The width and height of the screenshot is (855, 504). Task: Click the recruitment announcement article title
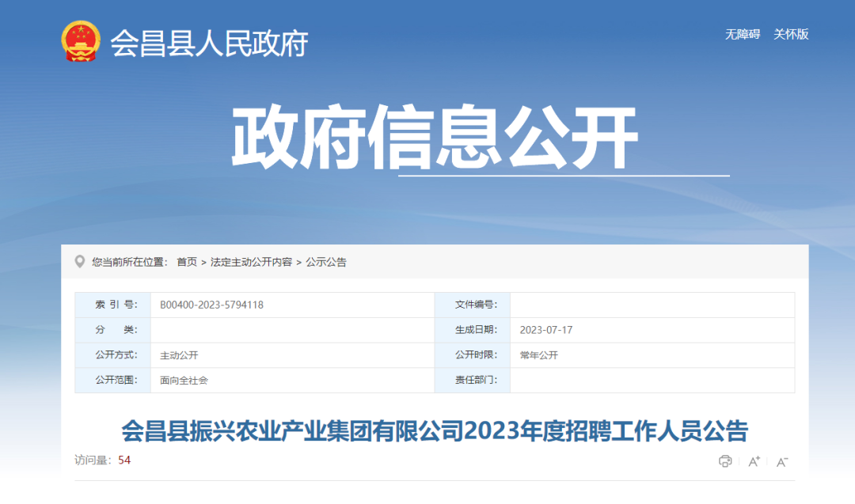[x=435, y=431]
